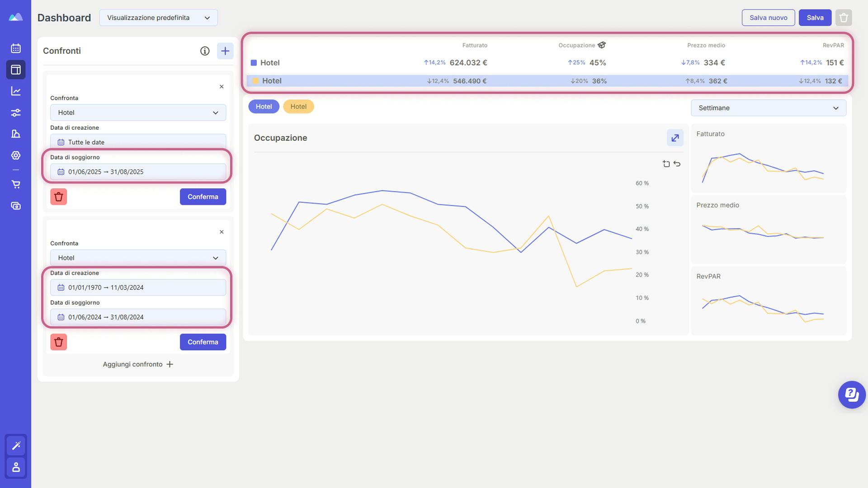Click the Confronti info icon

tap(205, 51)
